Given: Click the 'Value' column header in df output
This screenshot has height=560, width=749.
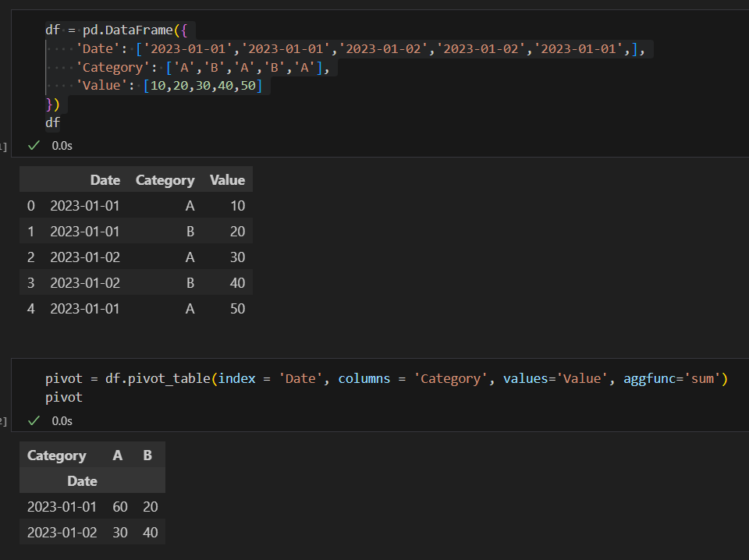Looking at the screenshot, I should pyautogui.click(x=227, y=180).
